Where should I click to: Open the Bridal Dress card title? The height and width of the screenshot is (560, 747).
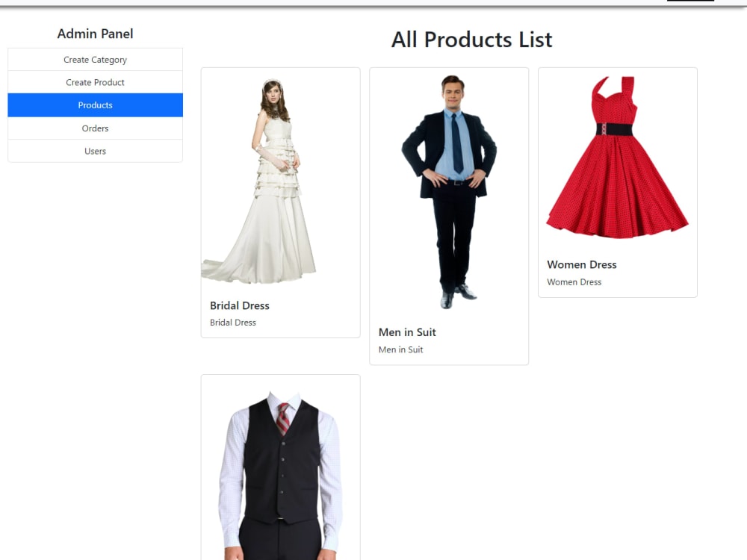(240, 305)
